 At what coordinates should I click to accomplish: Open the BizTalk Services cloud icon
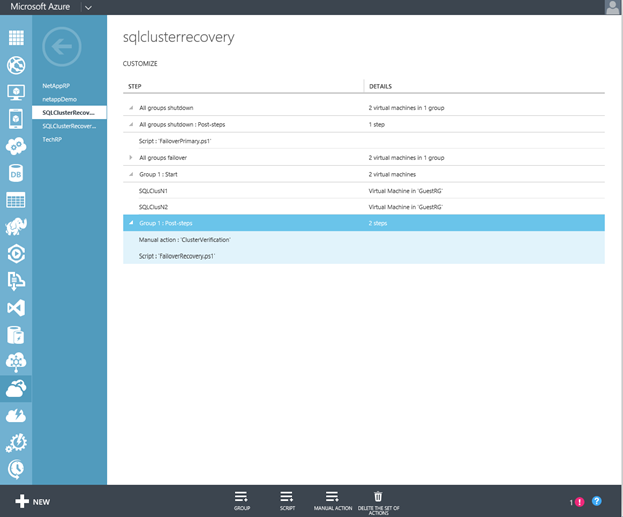click(16, 362)
